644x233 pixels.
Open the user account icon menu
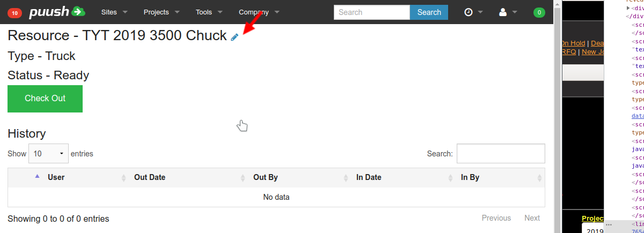508,12
